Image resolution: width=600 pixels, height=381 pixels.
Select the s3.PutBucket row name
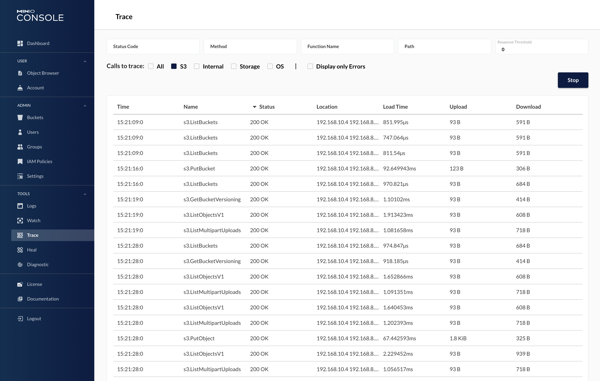click(x=199, y=168)
